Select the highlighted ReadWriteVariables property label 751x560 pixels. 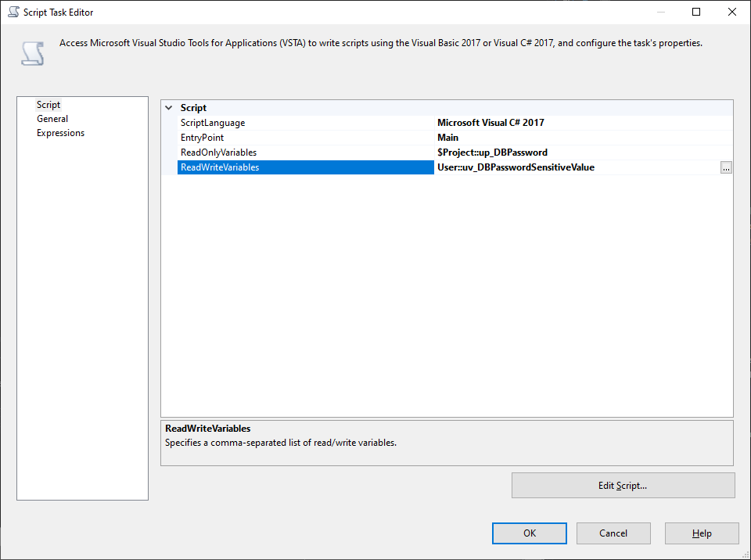click(x=306, y=167)
